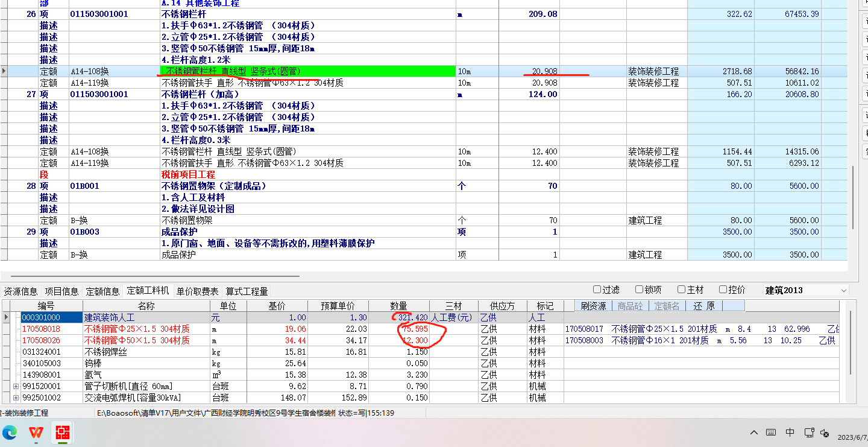Screen dimensions: 868x447
Task: Open WPS Office from the taskbar
Action: [36, 433]
